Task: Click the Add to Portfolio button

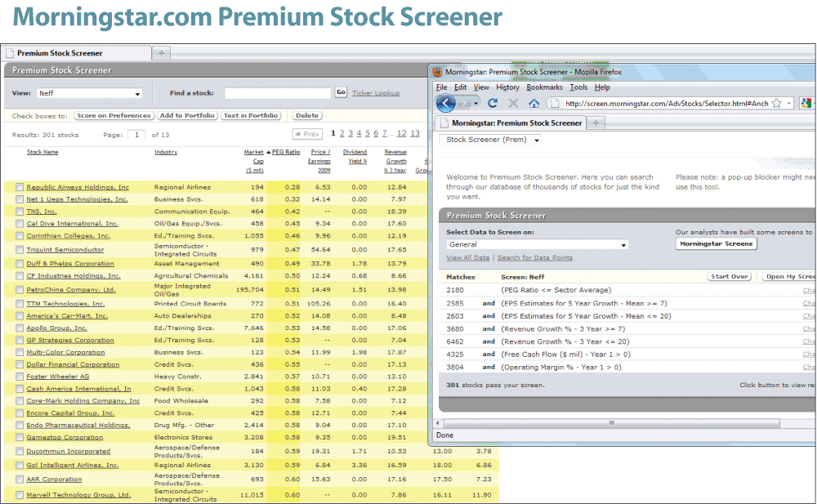Action: 187,115
